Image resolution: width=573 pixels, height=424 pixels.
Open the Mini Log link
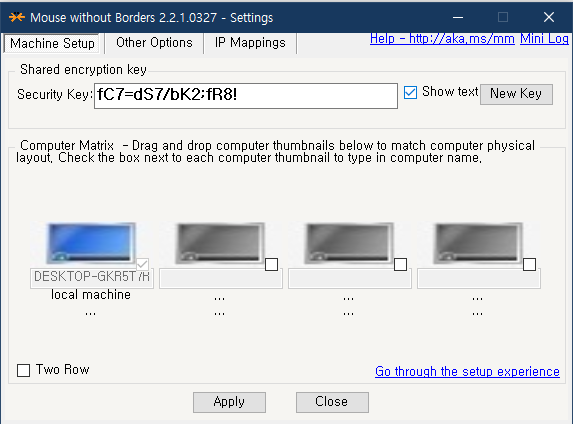[x=544, y=38]
